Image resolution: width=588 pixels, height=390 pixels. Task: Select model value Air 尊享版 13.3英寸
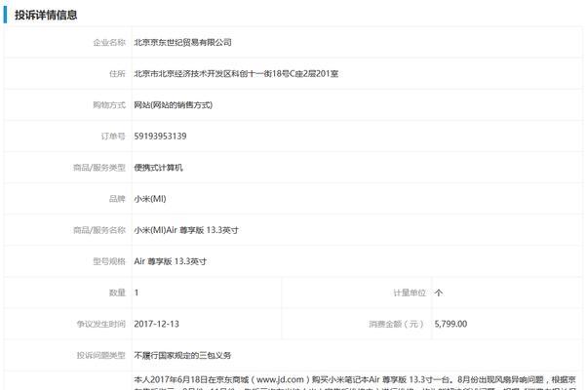click(x=171, y=261)
